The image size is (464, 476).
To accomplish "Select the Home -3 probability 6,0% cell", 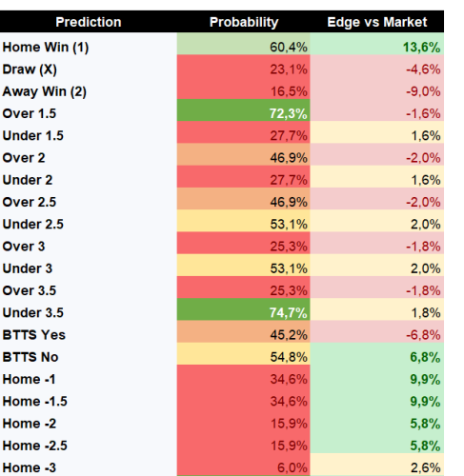I will pyautogui.click(x=244, y=465).
